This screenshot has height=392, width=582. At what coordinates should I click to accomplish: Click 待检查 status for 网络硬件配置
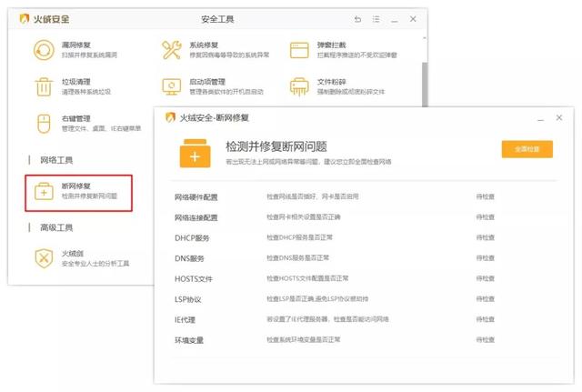point(485,196)
